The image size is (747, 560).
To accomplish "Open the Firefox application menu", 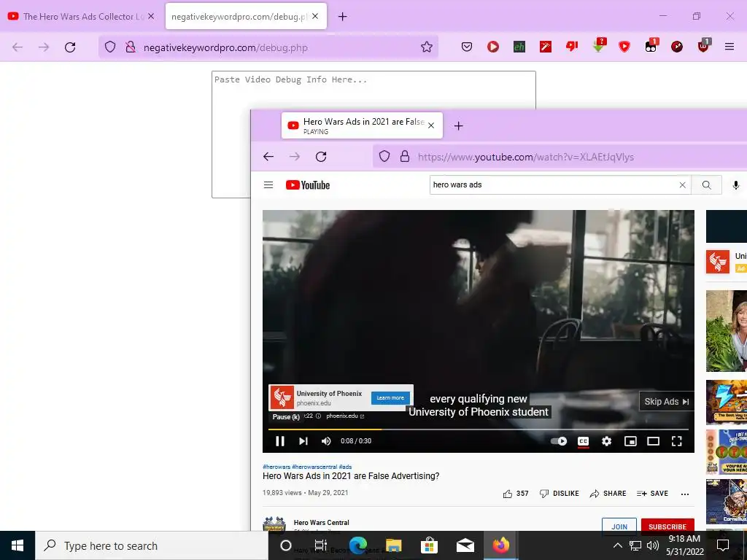I will [x=729, y=47].
